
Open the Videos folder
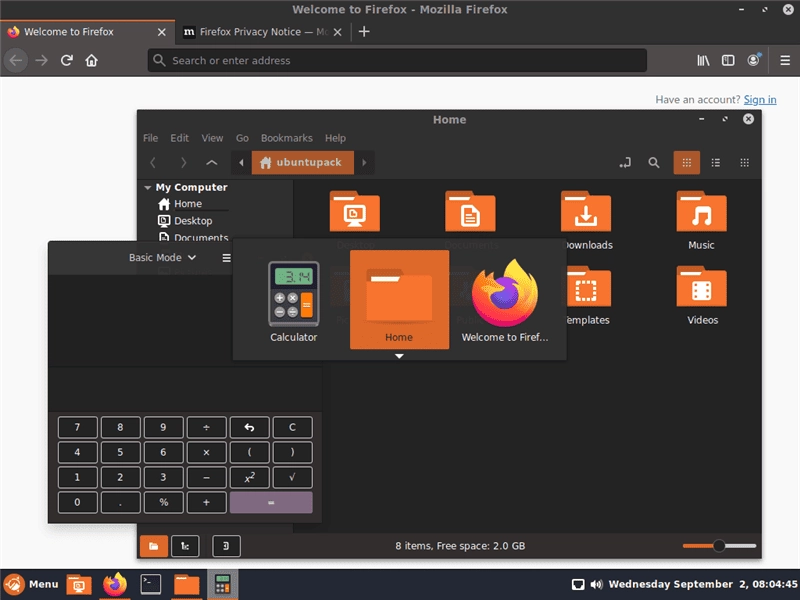click(702, 287)
